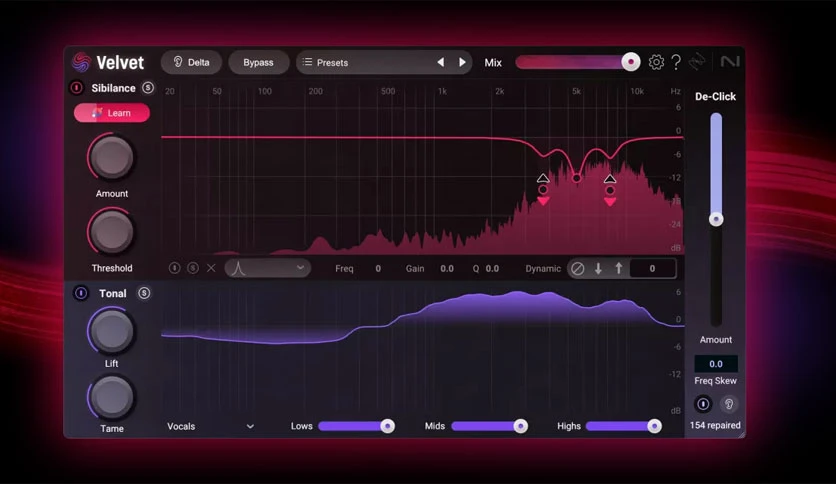Click right band pink down triangle

click(610, 201)
